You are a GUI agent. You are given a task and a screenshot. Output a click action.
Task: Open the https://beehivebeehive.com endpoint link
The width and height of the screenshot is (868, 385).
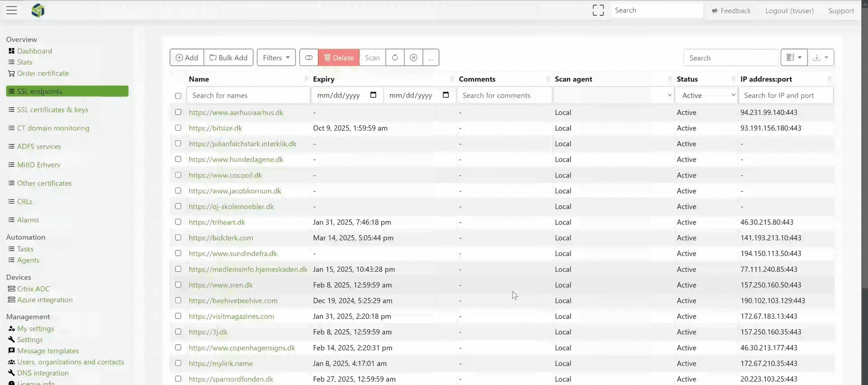(233, 300)
